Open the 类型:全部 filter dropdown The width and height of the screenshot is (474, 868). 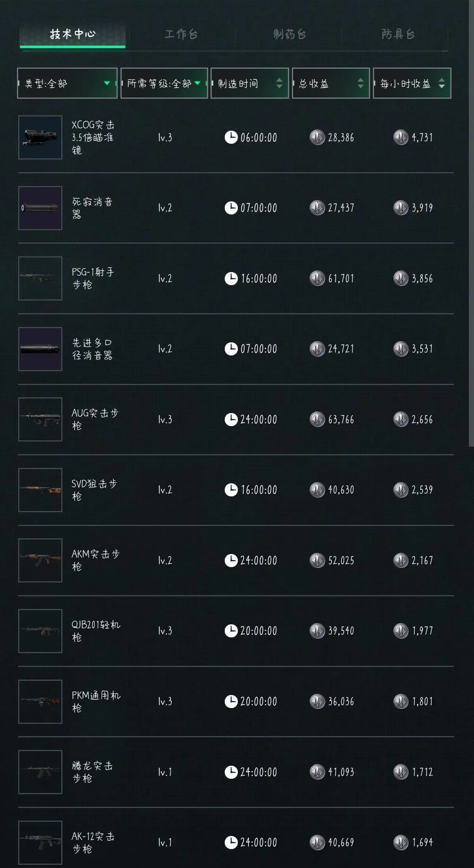click(67, 83)
